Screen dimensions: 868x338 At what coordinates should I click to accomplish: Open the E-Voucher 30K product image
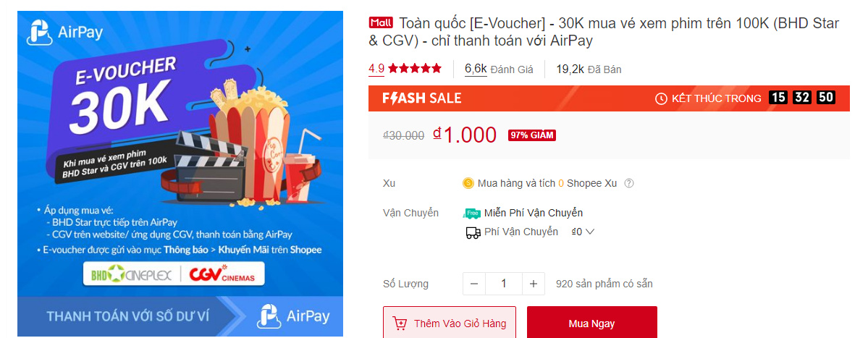pos(180,174)
